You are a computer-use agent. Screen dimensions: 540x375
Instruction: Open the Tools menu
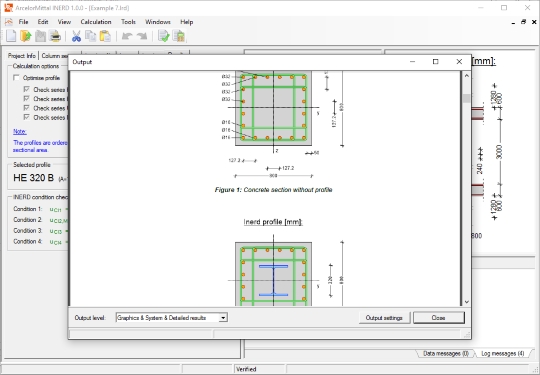click(128, 22)
